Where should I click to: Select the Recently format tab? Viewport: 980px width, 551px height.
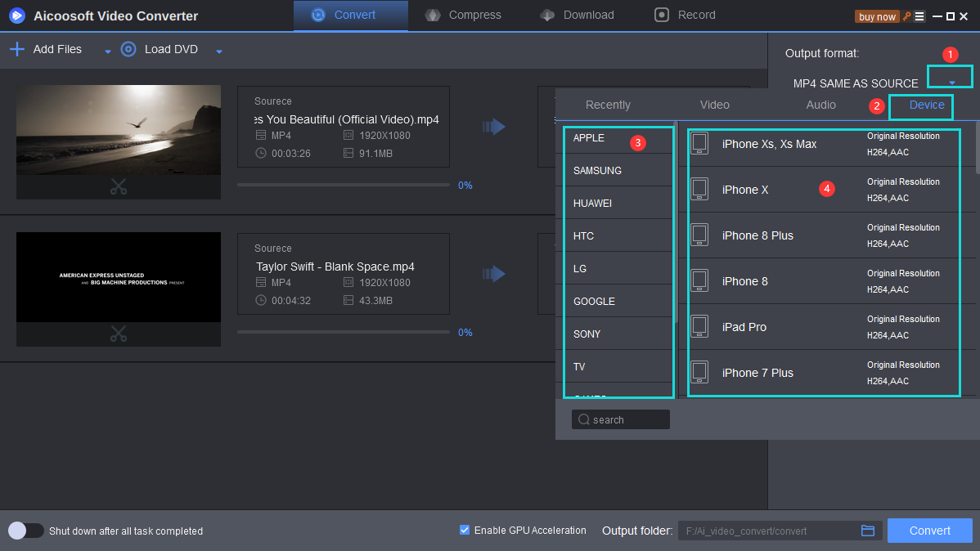pyautogui.click(x=608, y=105)
